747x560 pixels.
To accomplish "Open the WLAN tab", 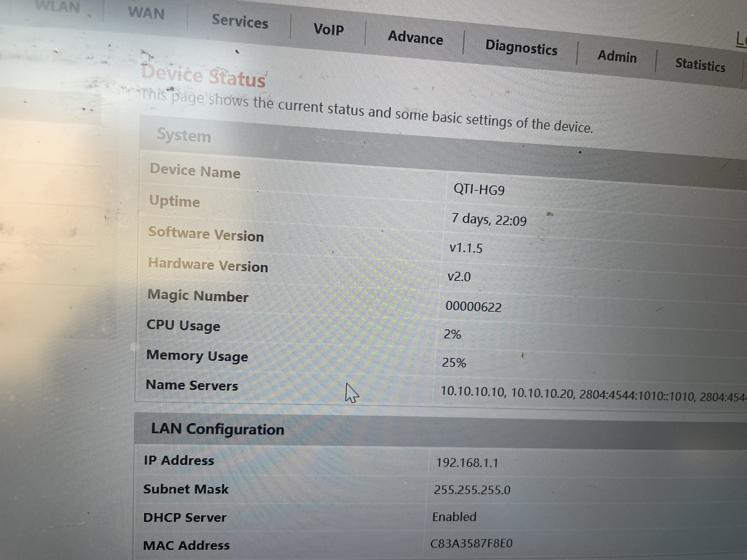I will point(58,7).
